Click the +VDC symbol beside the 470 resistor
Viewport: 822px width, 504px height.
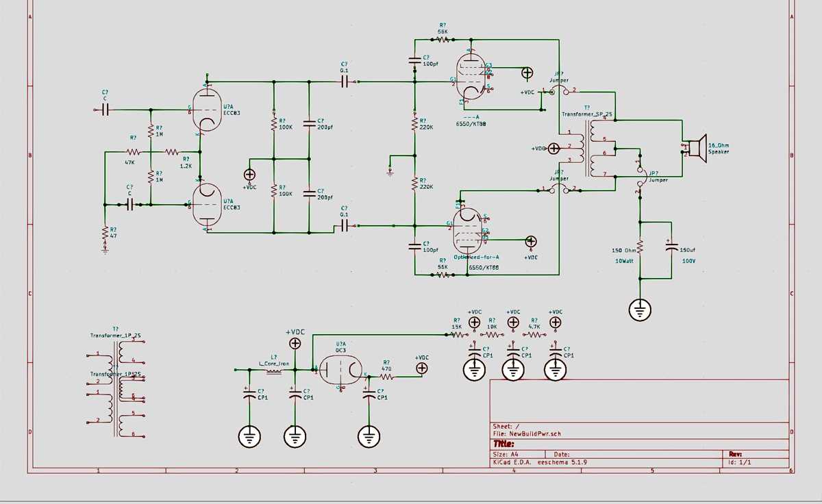click(422, 368)
